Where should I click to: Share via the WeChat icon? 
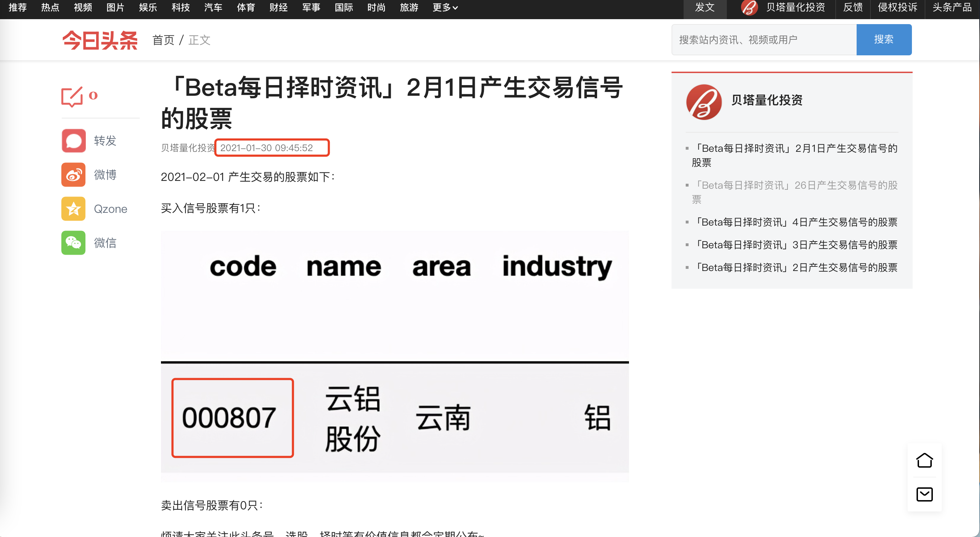(x=73, y=243)
